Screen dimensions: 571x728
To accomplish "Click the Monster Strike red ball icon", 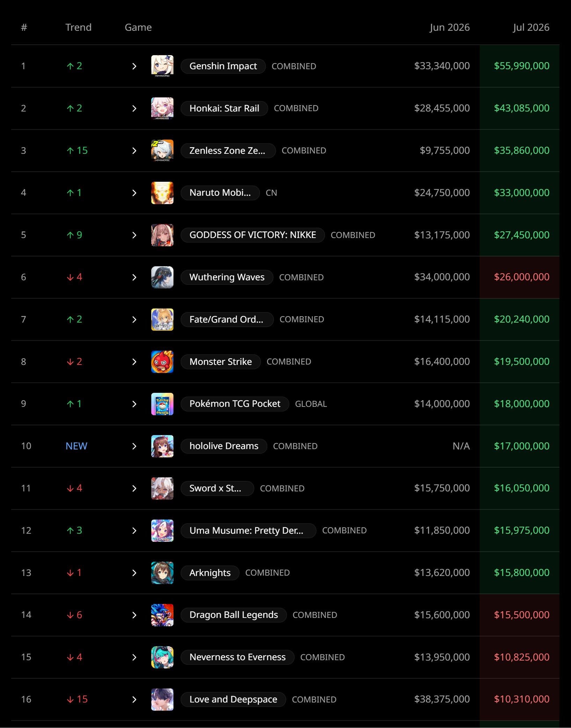I will coord(162,362).
